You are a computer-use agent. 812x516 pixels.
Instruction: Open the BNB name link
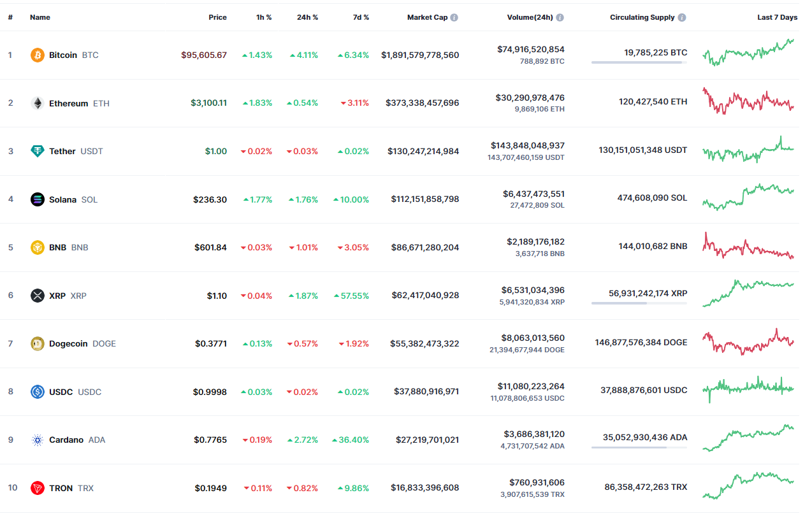69,248
